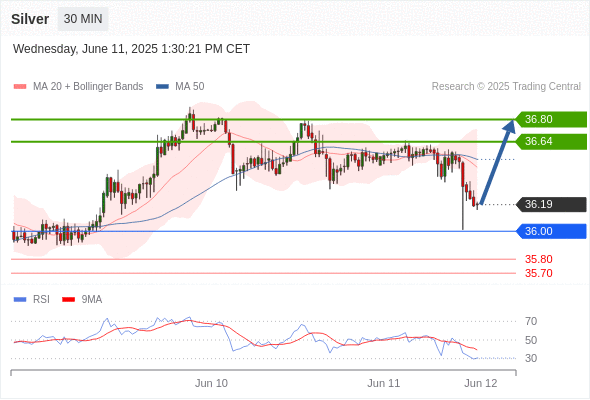Click the 36.64 resistance price tag
This screenshot has width=590, height=400.
(x=551, y=141)
